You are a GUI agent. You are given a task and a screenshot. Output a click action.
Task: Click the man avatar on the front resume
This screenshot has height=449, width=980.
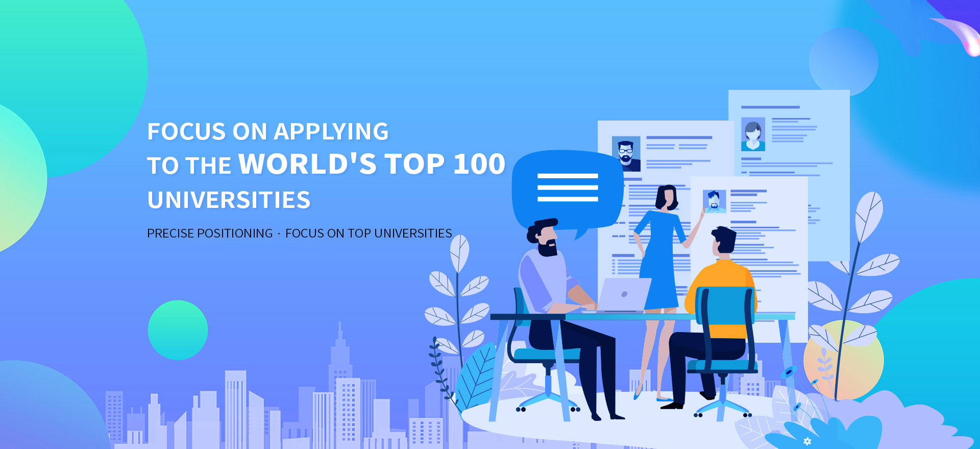click(x=714, y=201)
